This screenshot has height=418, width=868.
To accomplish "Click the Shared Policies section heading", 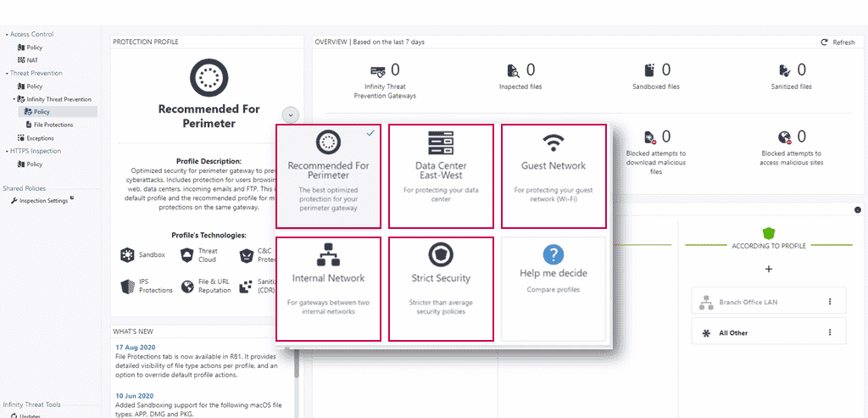I will click(x=25, y=188).
